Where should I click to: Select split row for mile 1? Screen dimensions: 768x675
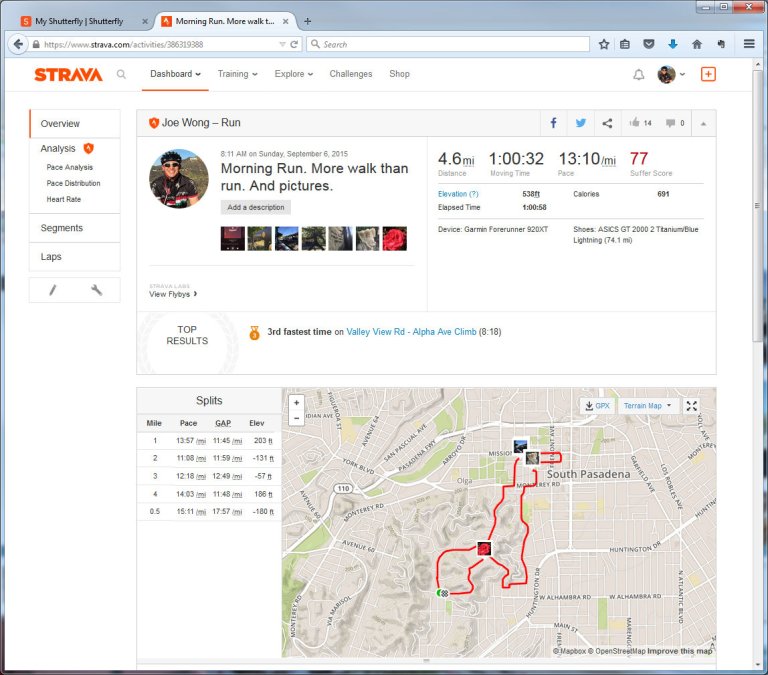[209, 441]
